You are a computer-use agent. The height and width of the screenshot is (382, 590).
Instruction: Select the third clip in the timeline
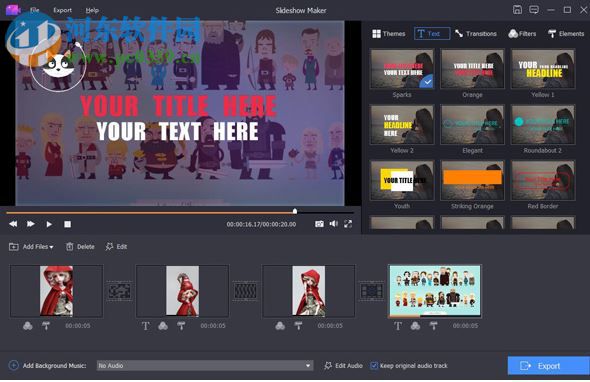(309, 291)
